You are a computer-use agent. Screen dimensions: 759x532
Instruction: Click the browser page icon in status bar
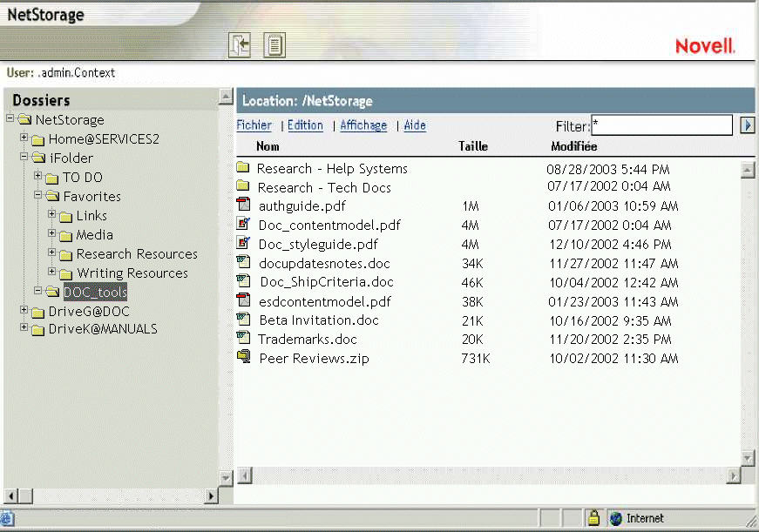pos(7,518)
